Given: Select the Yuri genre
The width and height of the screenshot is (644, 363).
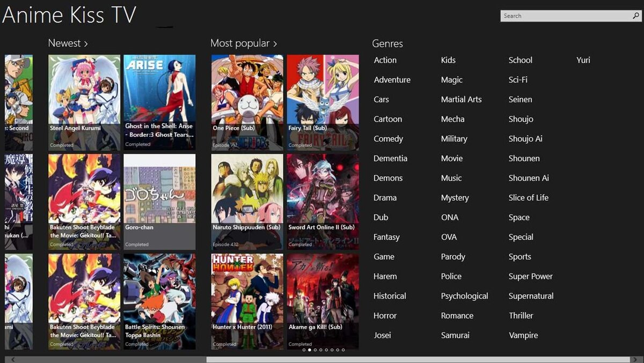Looking at the screenshot, I should click(x=583, y=60).
